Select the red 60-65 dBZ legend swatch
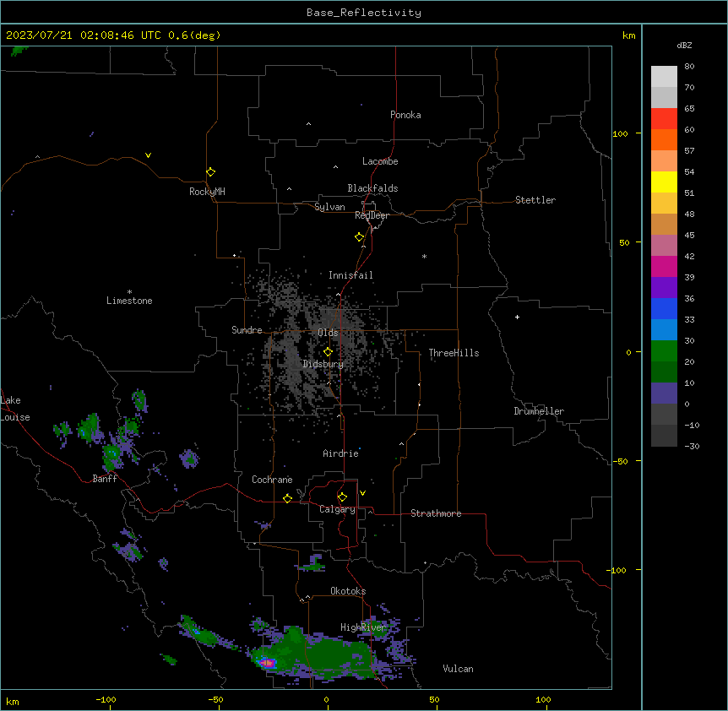 664,119
